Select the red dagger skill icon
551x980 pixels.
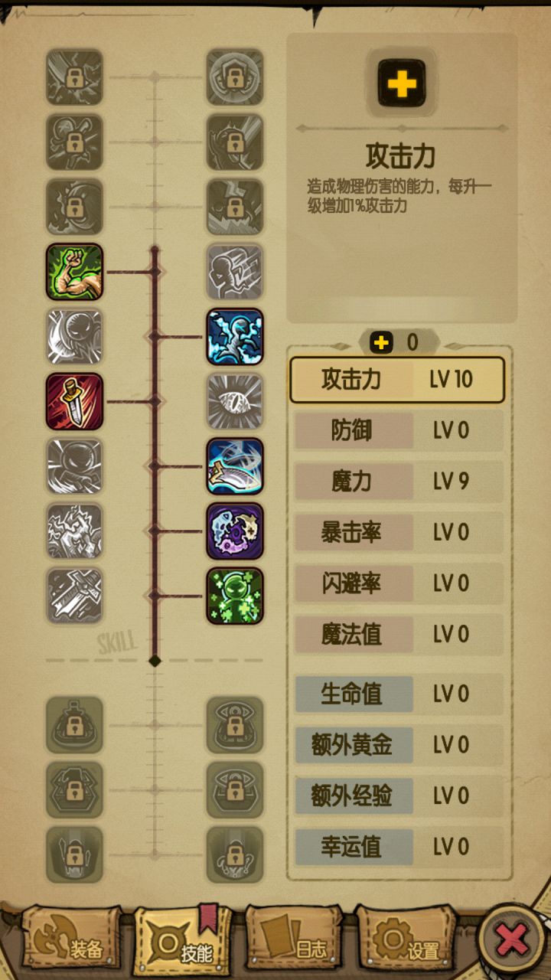click(x=74, y=401)
